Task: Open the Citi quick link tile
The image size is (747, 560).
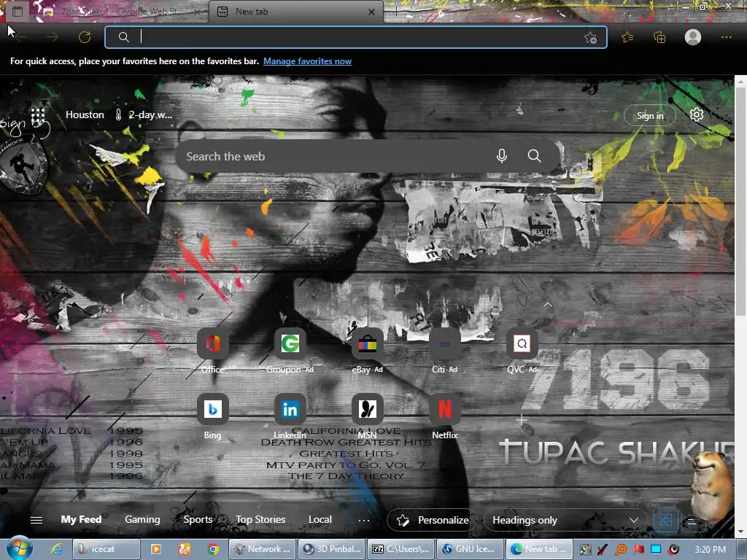Action: click(x=444, y=344)
